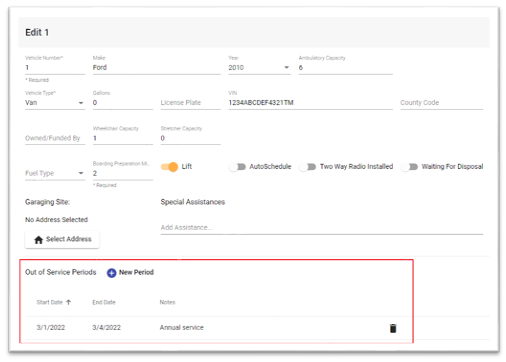Delete the Annual service period with trash icon
Image resolution: width=506 pixels, height=362 pixels.
(x=393, y=328)
